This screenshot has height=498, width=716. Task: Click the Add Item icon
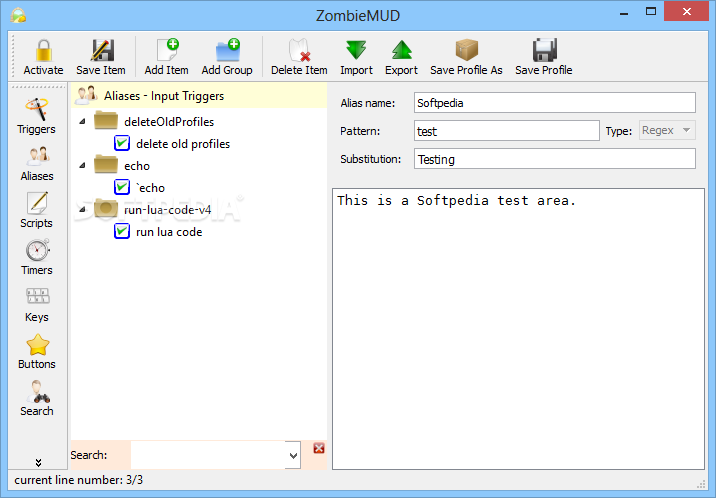pos(167,50)
